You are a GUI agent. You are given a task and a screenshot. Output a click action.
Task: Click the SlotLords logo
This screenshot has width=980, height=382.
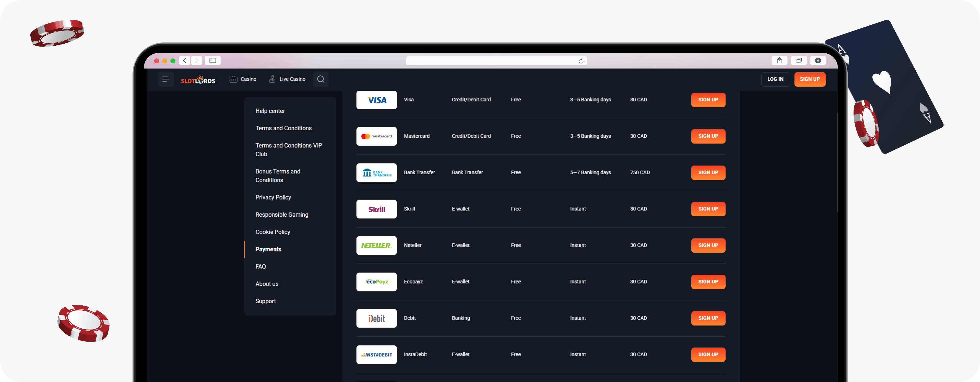198,80
